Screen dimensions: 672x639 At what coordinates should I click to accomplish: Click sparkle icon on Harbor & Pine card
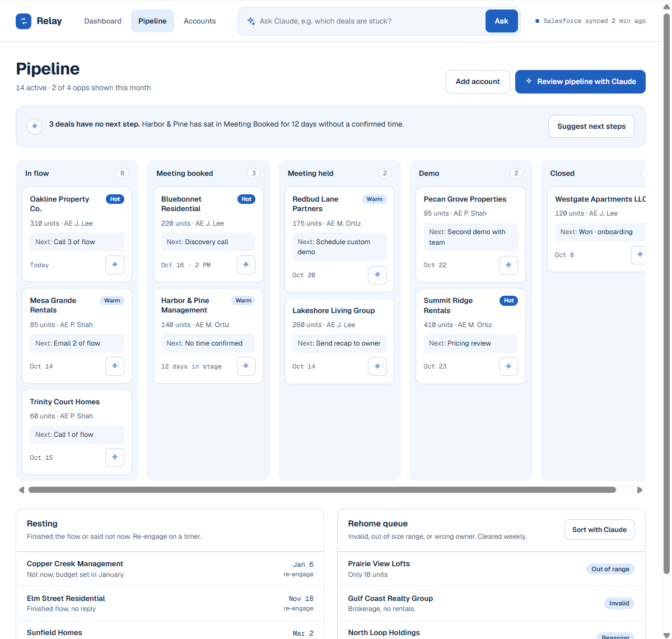pyautogui.click(x=246, y=366)
